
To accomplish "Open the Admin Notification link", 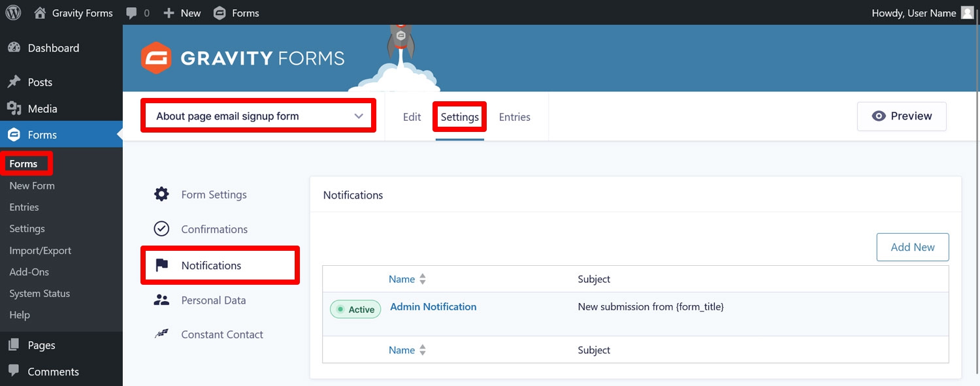I will (x=433, y=306).
